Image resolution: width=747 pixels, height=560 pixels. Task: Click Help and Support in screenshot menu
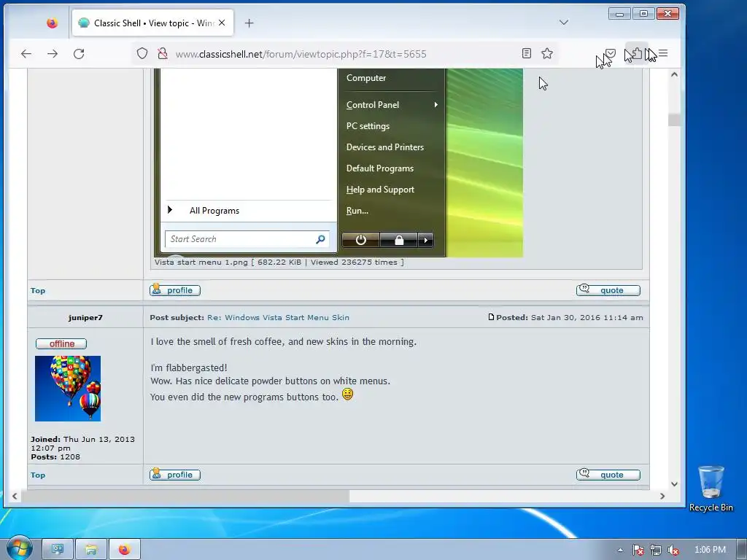click(380, 190)
